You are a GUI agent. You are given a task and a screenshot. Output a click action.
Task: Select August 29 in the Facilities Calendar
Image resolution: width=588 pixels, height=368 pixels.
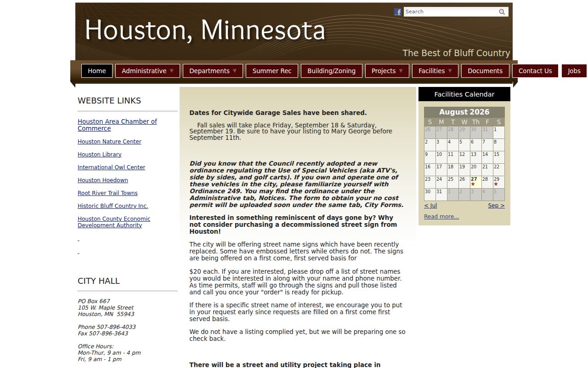point(498,182)
